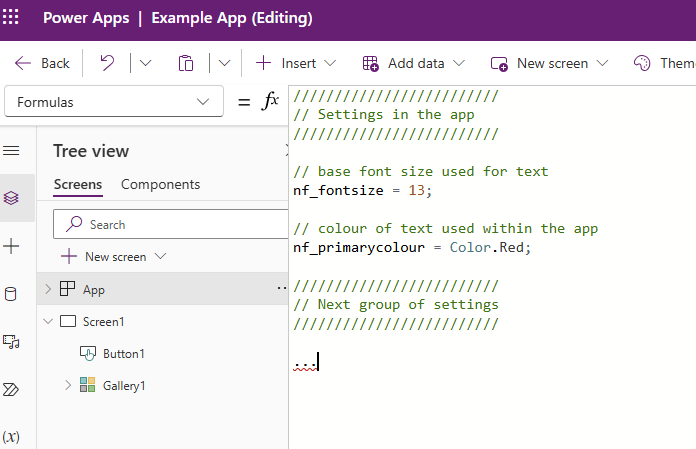Switch to the Components tab
This screenshot has width=696, height=449.
[161, 185]
